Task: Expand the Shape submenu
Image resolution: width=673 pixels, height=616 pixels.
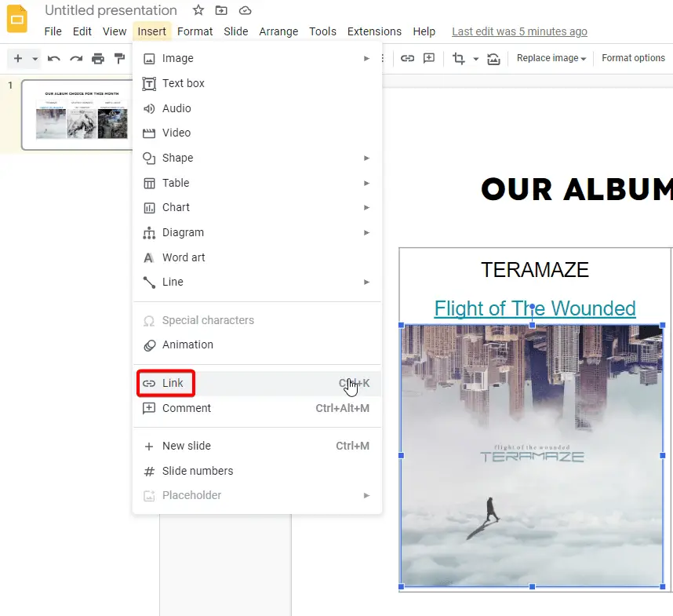Action: (x=257, y=158)
